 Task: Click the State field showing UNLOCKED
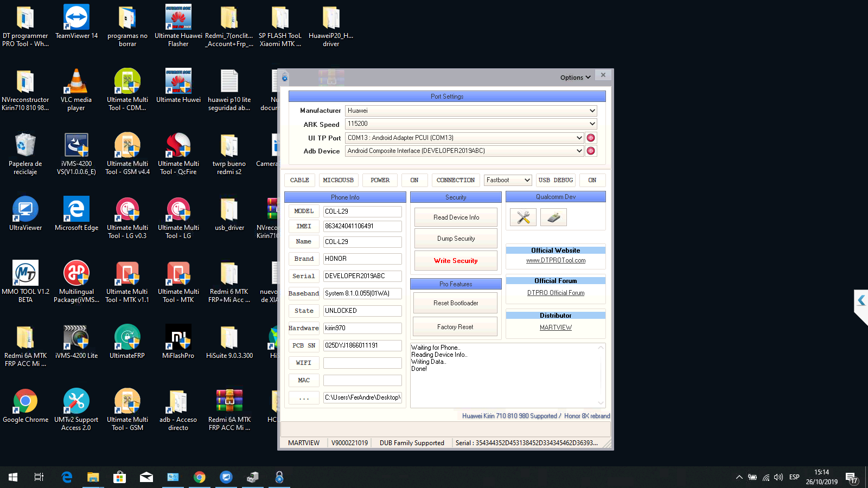tap(362, 311)
